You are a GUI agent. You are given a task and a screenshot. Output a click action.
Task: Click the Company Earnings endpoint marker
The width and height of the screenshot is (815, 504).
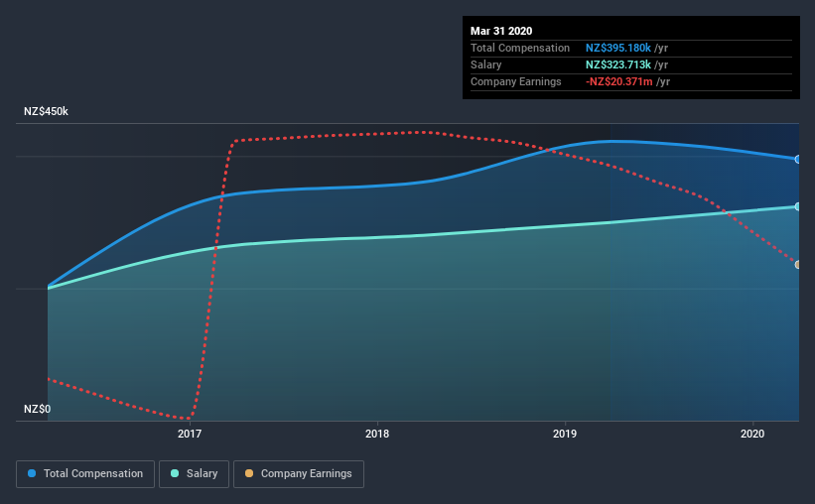[x=798, y=265]
